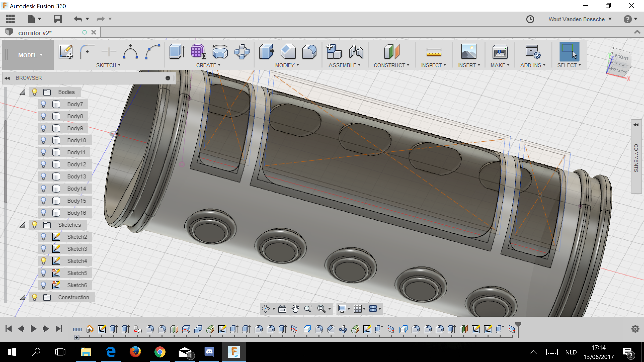Select the Create Sketch tool
The height and width of the screenshot is (362, 644).
[65, 52]
